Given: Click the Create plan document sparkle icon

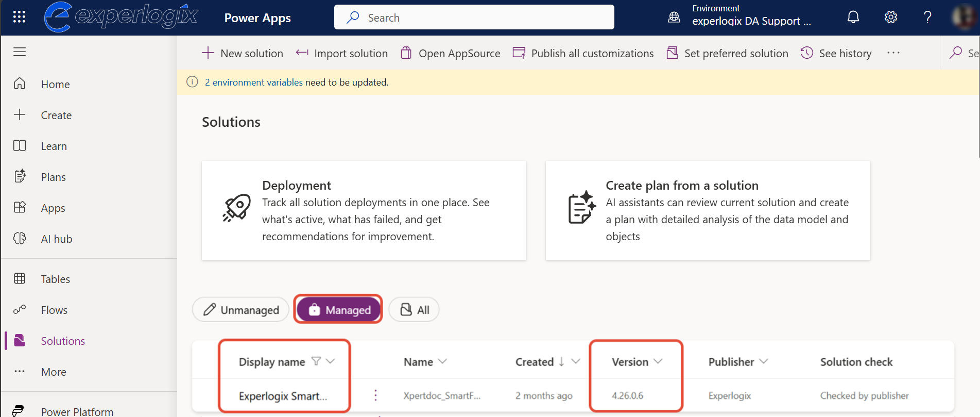Looking at the screenshot, I should (582, 207).
